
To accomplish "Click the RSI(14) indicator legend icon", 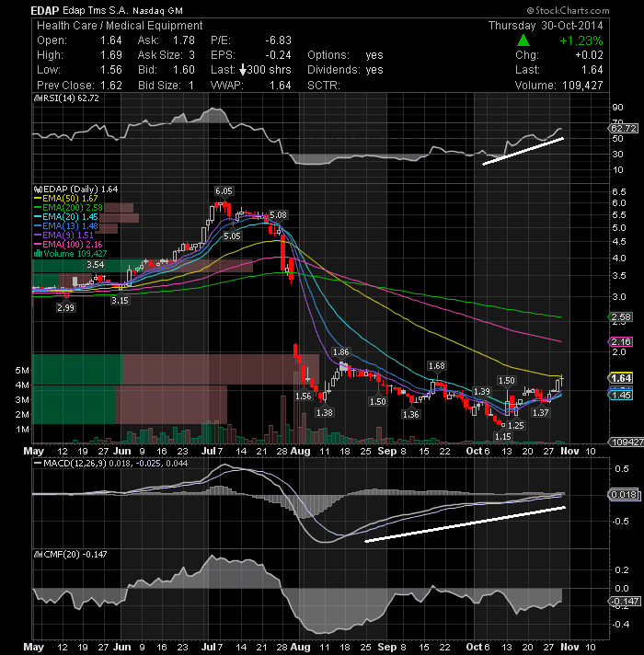I will 37,98.
